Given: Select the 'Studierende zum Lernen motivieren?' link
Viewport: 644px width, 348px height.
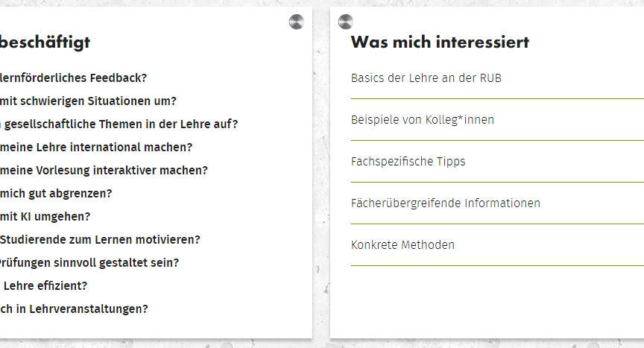Looking at the screenshot, I should [x=100, y=239].
